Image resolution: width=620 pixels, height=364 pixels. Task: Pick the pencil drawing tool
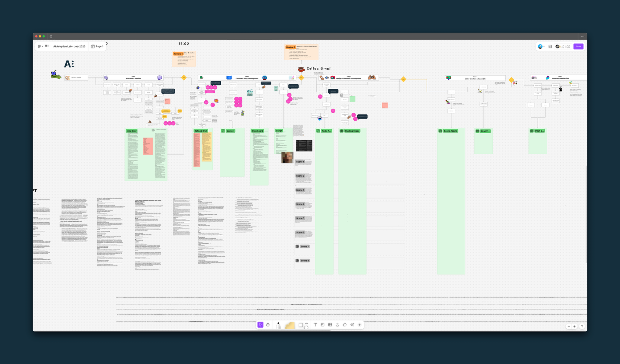278,325
